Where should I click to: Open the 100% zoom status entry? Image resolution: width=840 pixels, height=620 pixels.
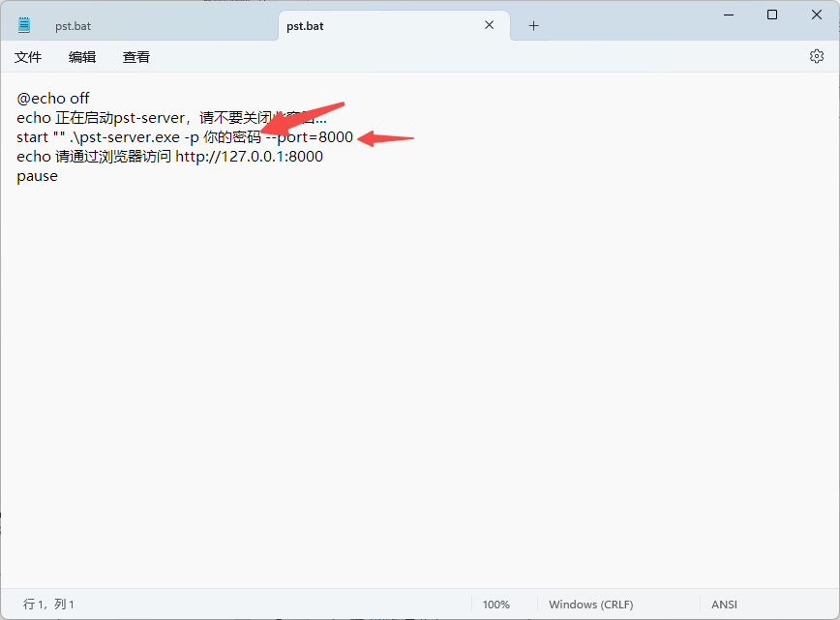496,605
